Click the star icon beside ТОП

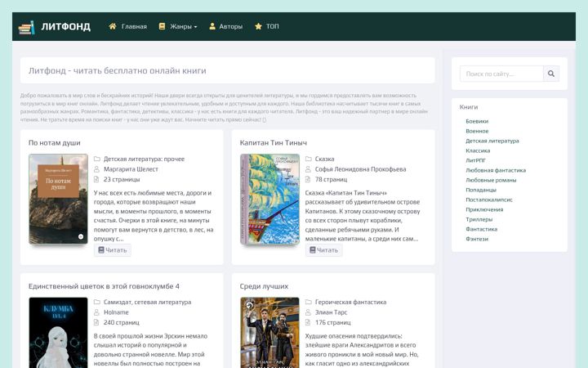coord(258,26)
